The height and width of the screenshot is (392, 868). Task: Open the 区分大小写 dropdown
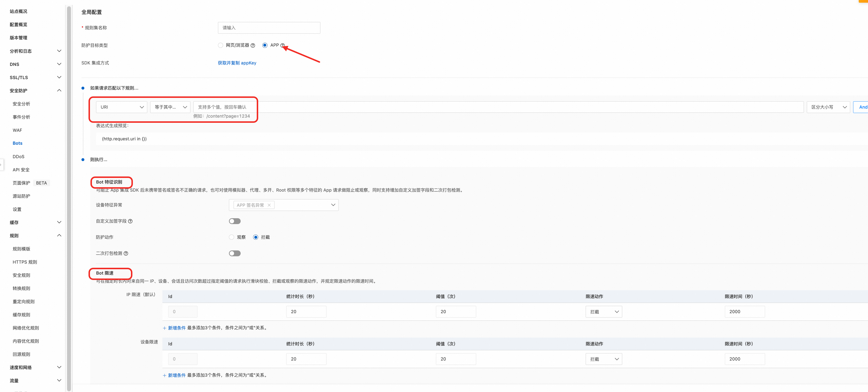tap(828, 107)
